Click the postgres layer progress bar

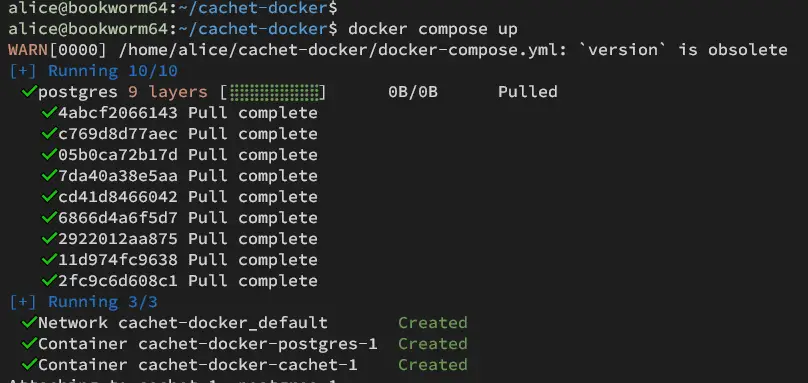click(x=273, y=92)
